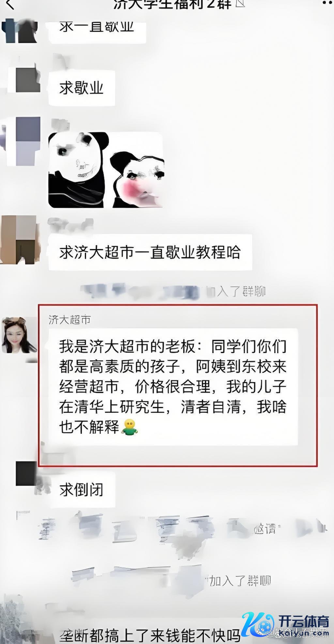Open the 济大学生福利2群 group title
Image resolution: width=334 pixels, height=644 pixels.
[172, 4]
